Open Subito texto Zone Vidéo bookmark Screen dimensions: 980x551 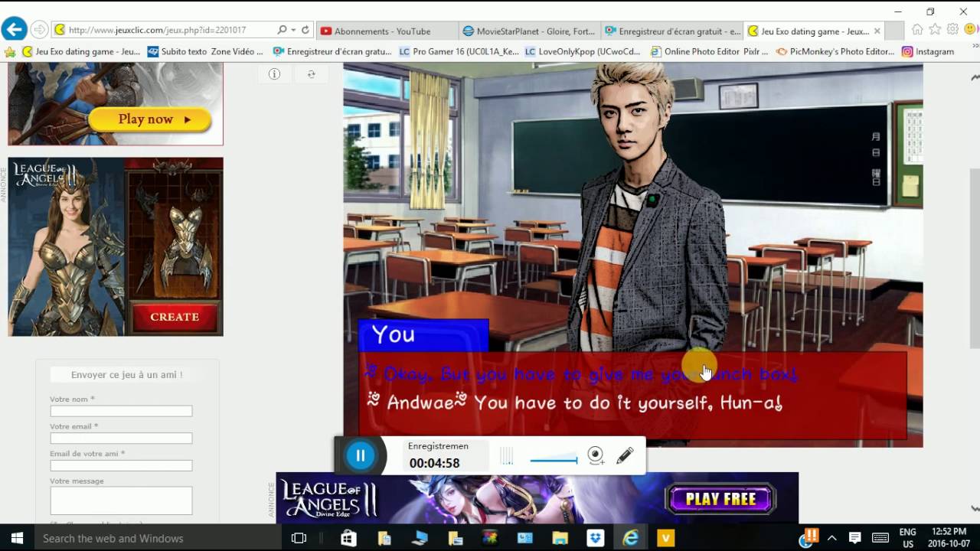(205, 52)
